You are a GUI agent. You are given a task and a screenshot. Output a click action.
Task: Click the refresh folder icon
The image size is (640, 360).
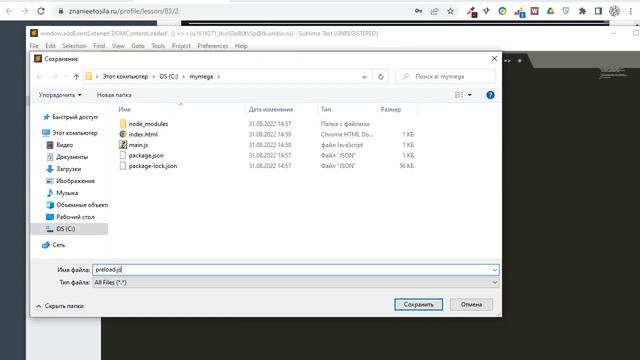point(380,77)
